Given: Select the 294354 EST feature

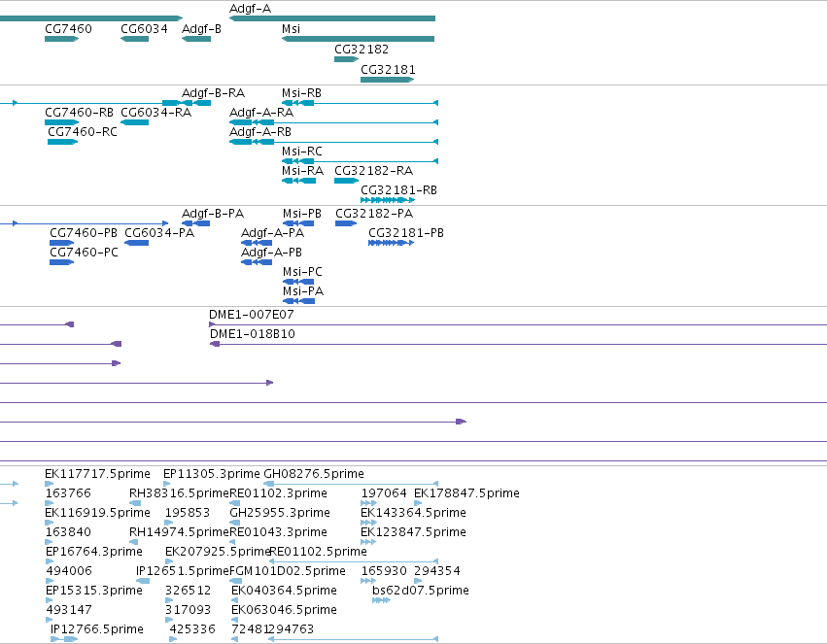Looking at the screenshot, I should (418, 581).
